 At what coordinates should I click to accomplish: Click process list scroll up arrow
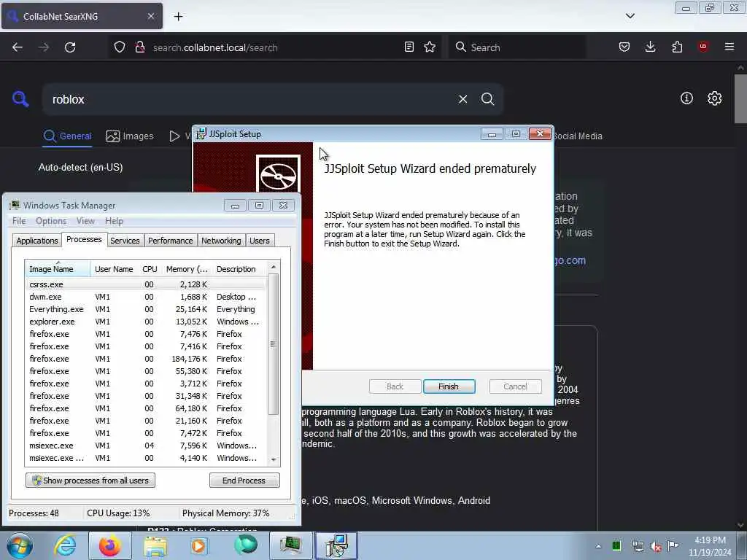click(x=274, y=267)
